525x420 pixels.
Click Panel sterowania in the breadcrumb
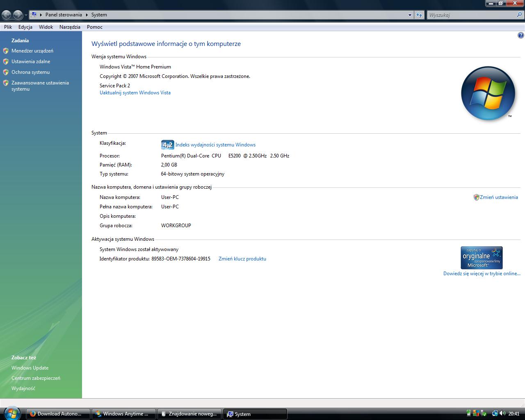click(64, 15)
